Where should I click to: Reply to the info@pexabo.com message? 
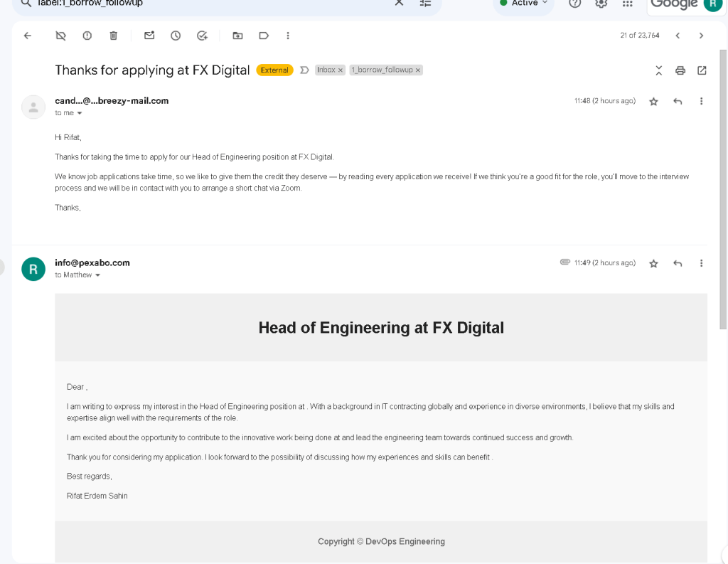click(x=678, y=263)
